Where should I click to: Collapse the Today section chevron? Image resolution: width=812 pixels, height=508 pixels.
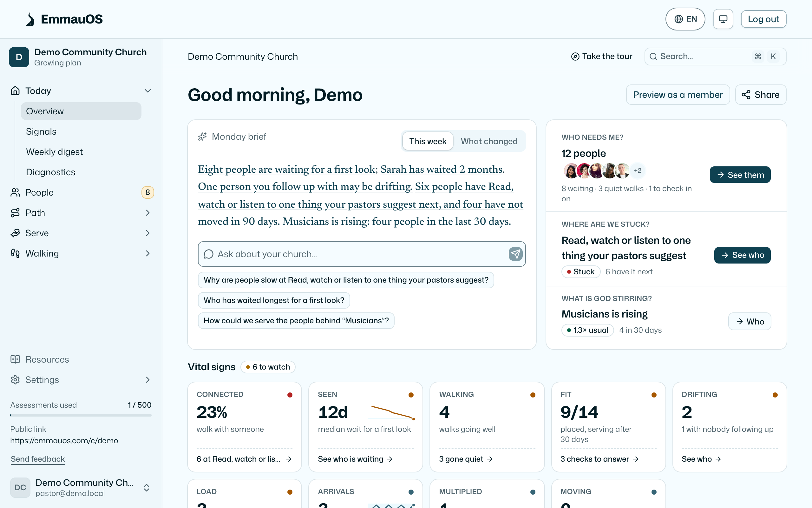pyautogui.click(x=147, y=91)
